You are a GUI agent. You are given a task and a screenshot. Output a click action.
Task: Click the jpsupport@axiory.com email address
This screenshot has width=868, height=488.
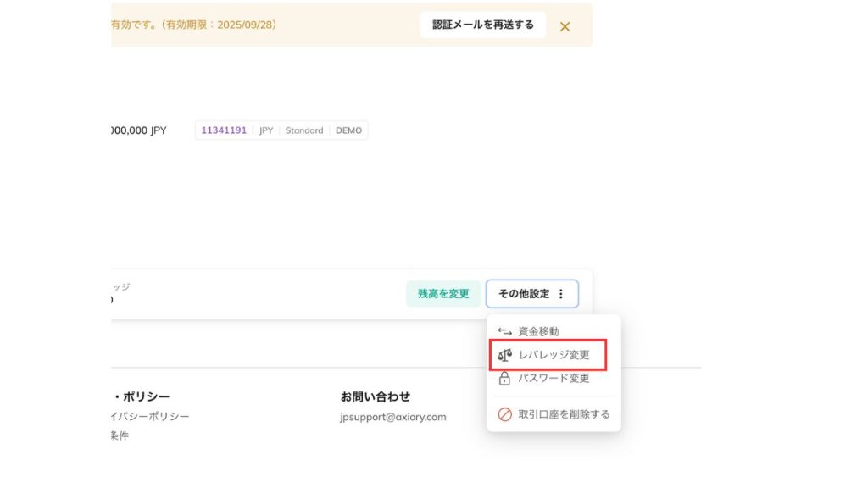pos(395,417)
